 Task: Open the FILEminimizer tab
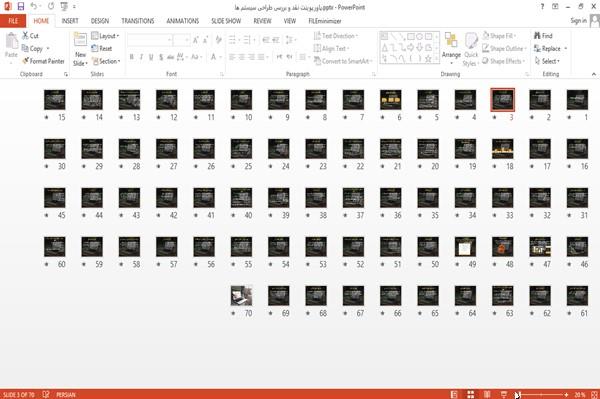click(325, 21)
